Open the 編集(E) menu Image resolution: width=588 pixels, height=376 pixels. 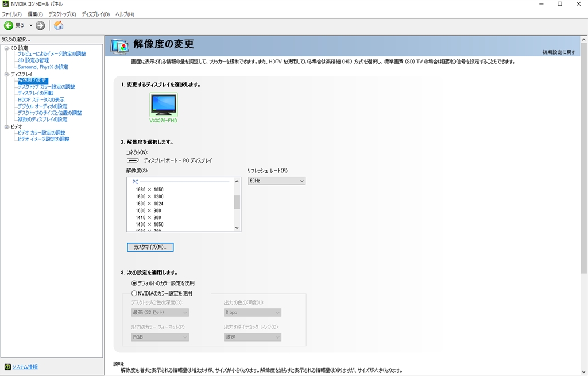point(35,14)
